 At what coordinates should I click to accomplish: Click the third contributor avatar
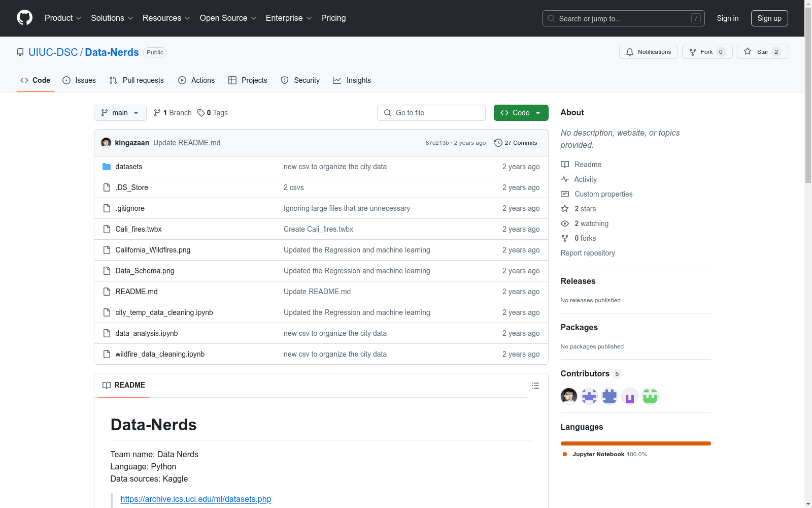[x=610, y=396]
